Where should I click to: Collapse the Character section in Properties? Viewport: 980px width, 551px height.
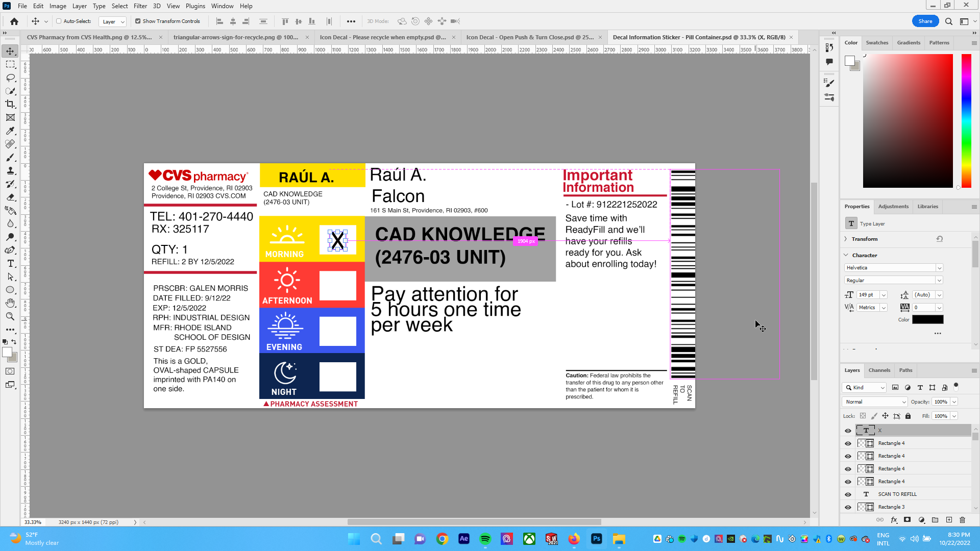[x=846, y=255]
